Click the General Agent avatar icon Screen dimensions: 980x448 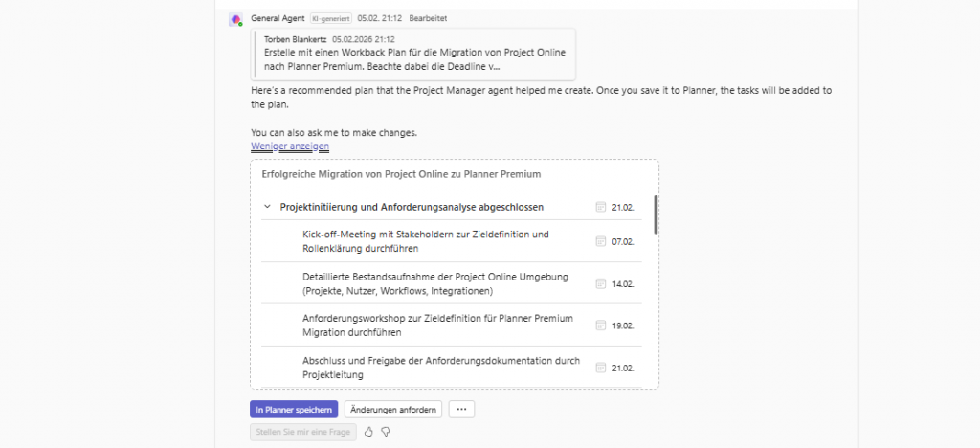click(x=235, y=19)
